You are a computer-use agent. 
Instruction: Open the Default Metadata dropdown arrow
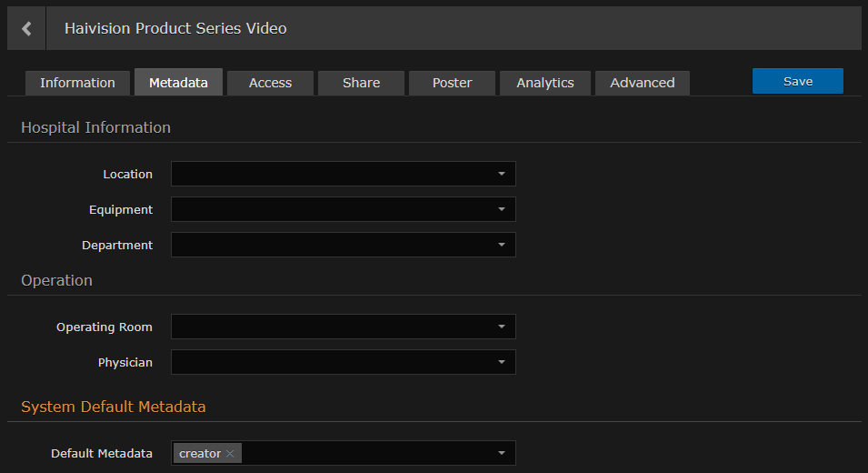[x=501, y=453]
